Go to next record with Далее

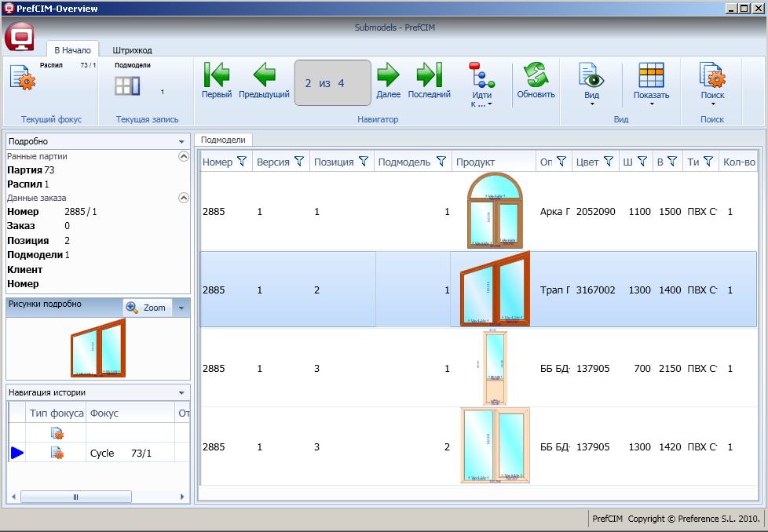389,81
